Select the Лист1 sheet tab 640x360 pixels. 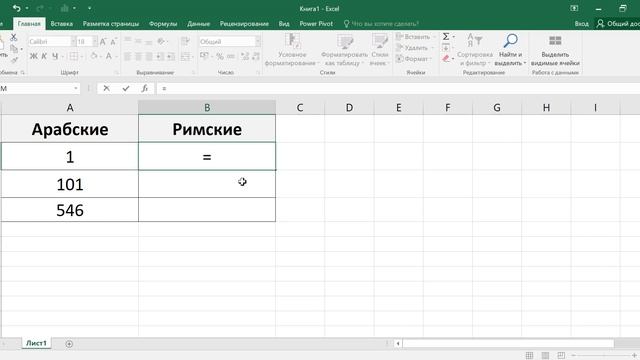(x=36, y=343)
